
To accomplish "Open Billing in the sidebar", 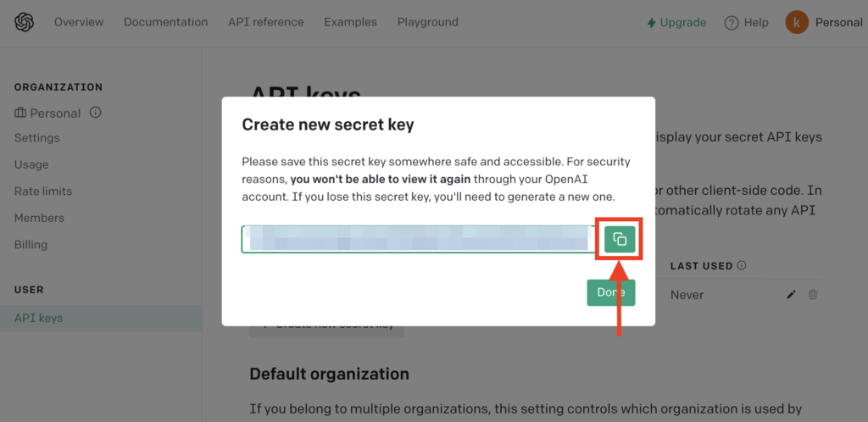I will point(31,244).
